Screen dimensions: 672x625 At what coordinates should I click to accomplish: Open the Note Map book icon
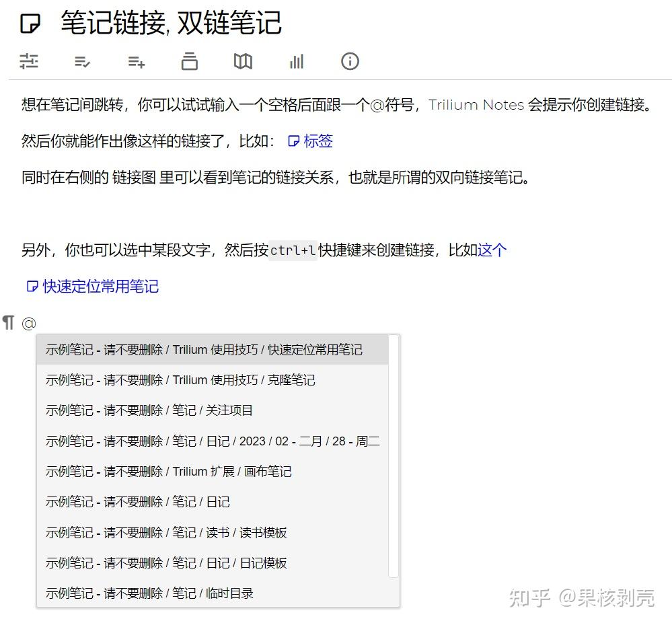coord(242,61)
